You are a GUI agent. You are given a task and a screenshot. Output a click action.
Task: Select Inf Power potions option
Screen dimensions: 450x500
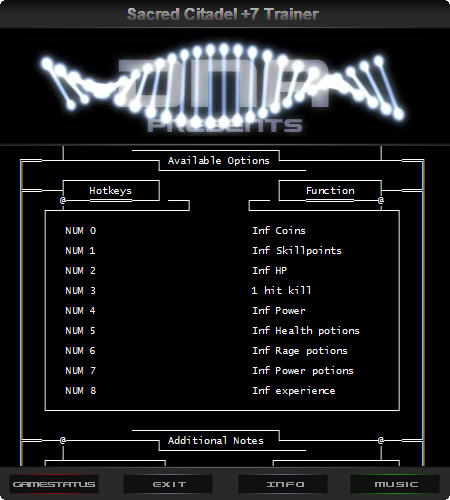tap(303, 371)
